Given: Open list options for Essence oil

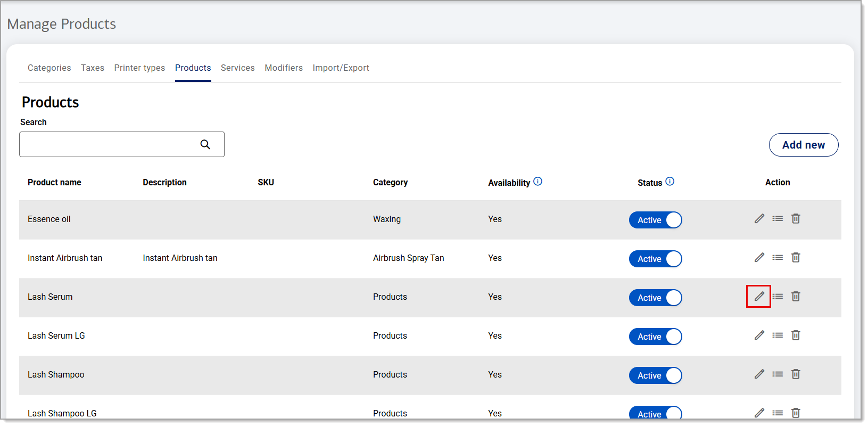Looking at the screenshot, I should tap(778, 219).
